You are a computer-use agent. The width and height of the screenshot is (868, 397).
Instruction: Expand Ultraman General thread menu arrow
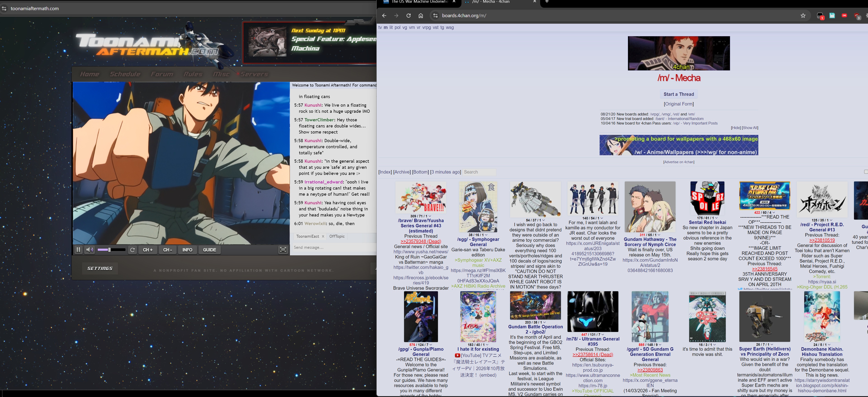603,335
